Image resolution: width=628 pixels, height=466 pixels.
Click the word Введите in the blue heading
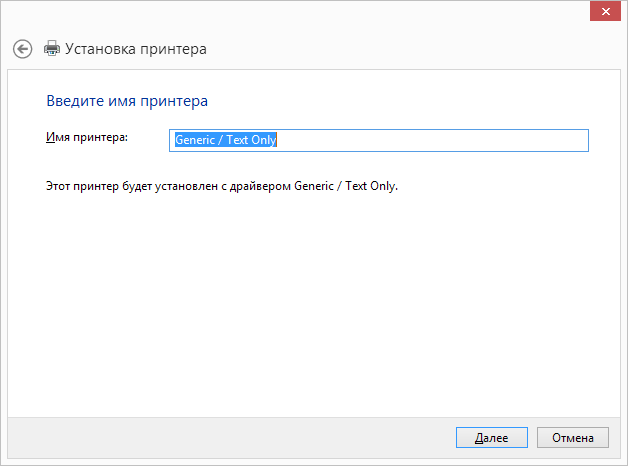73,101
